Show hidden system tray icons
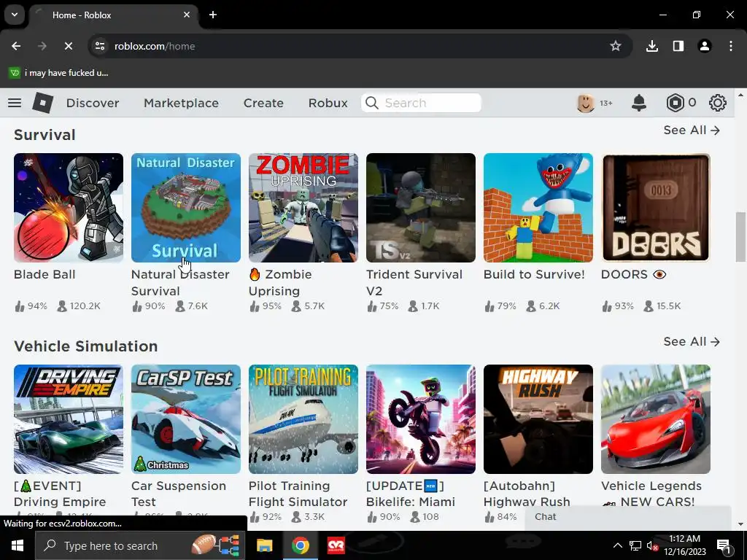This screenshot has height=560, width=747. tap(617, 545)
